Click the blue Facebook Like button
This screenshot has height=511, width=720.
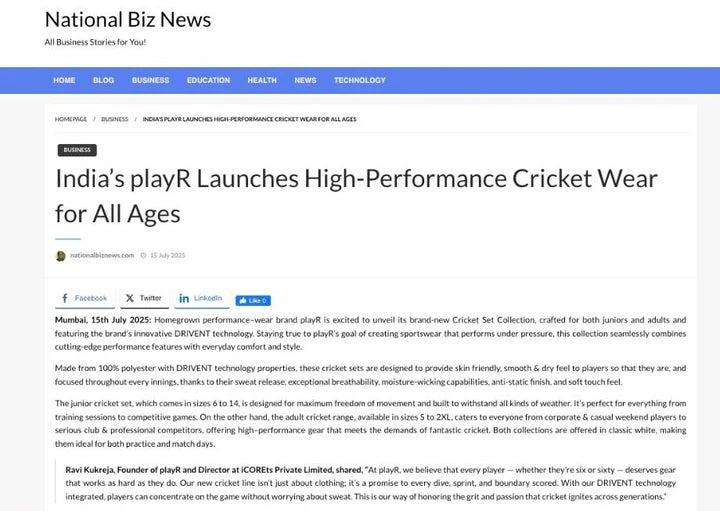[x=253, y=300]
